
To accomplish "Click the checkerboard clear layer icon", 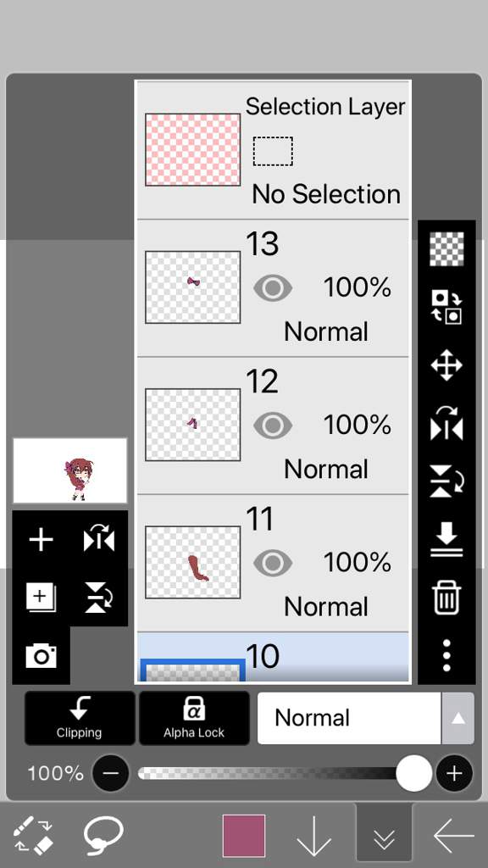I will [446, 249].
